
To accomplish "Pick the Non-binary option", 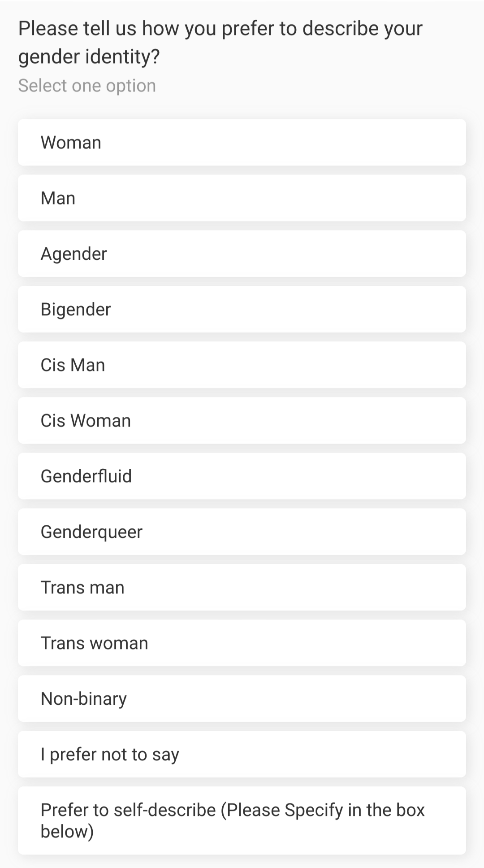I will point(242,698).
